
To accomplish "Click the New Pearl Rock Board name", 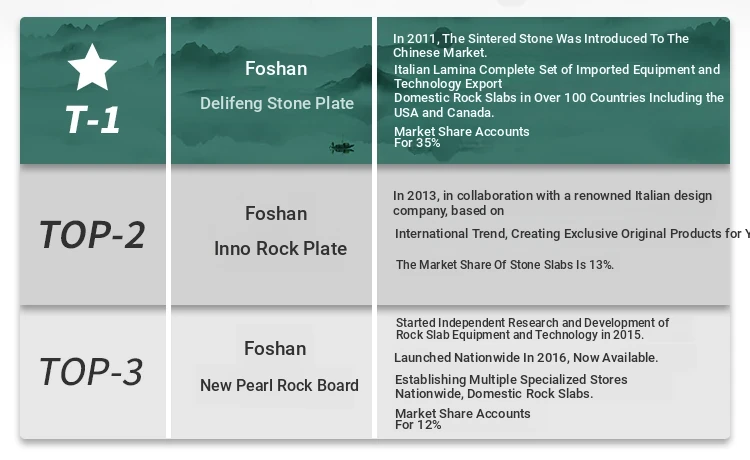I will (279, 385).
